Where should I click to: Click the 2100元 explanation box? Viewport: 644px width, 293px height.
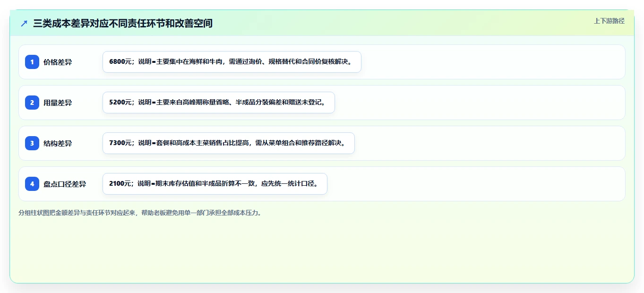click(x=215, y=184)
